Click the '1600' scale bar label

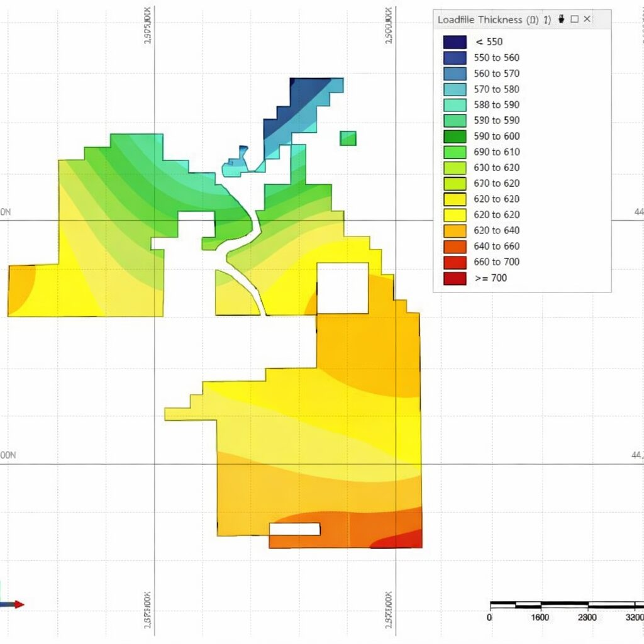[540, 618]
